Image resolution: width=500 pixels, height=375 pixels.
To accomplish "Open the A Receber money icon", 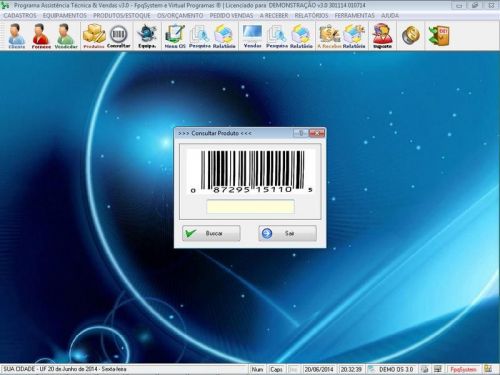I will click(x=329, y=36).
